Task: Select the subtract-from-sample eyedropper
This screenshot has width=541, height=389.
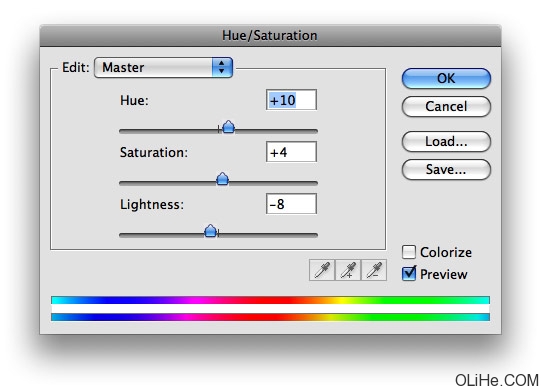Action: click(374, 270)
